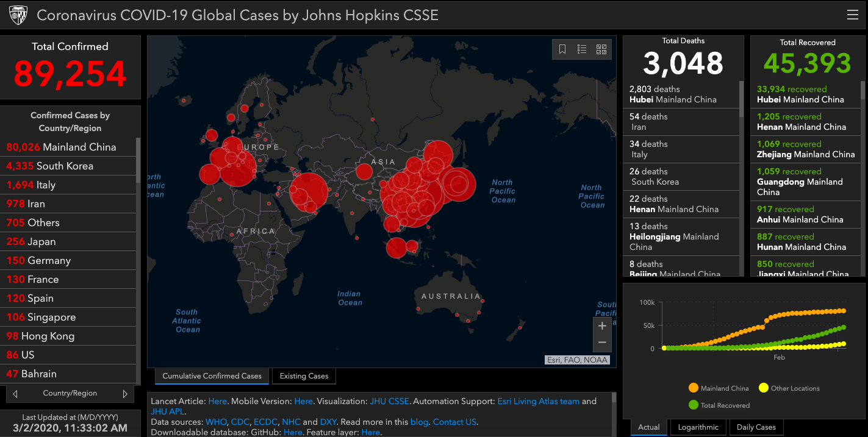Click the Johns Hopkins shield logo

click(x=18, y=15)
